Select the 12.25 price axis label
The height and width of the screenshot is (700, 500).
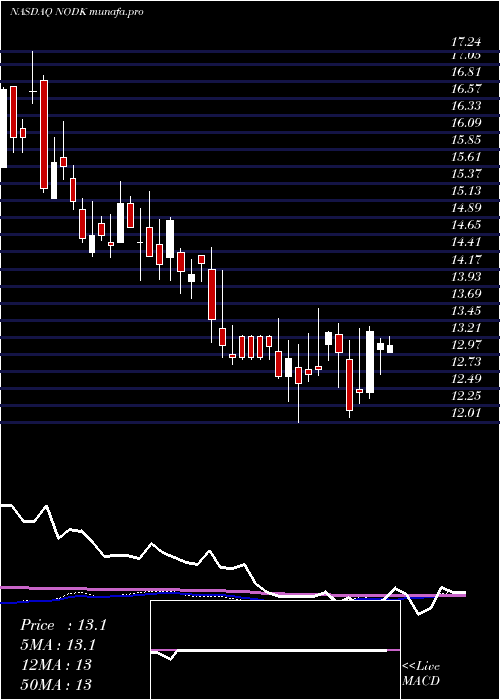point(466,396)
